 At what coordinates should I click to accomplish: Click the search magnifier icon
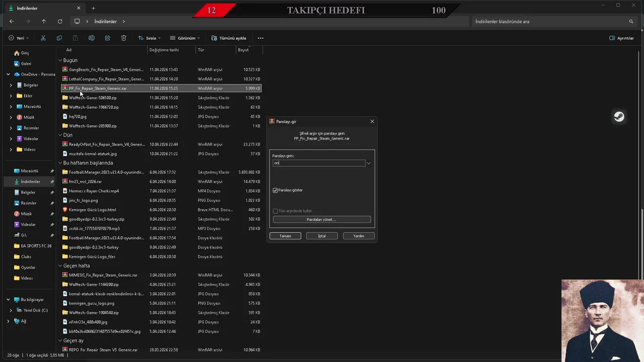[631, 22]
